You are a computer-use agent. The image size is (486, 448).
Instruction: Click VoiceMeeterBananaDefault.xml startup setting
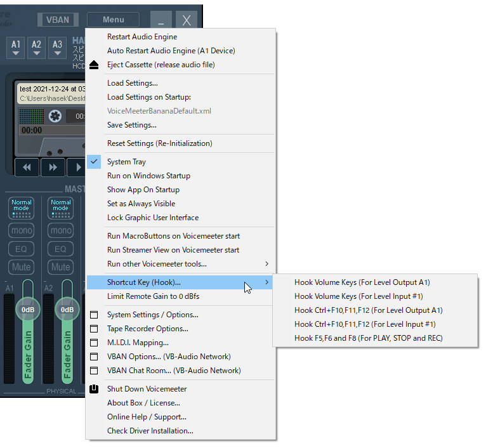pyautogui.click(x=180, y=111)
